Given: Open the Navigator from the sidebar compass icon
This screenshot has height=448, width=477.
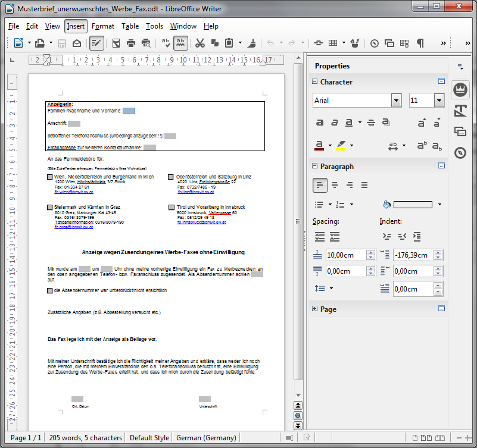Looking at the screenshot, I should [460, 153].
